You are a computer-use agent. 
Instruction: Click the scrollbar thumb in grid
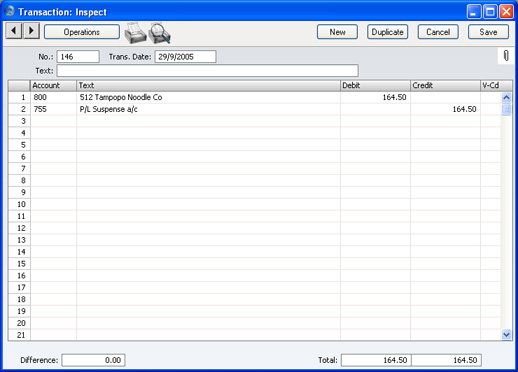coord(506,109)
